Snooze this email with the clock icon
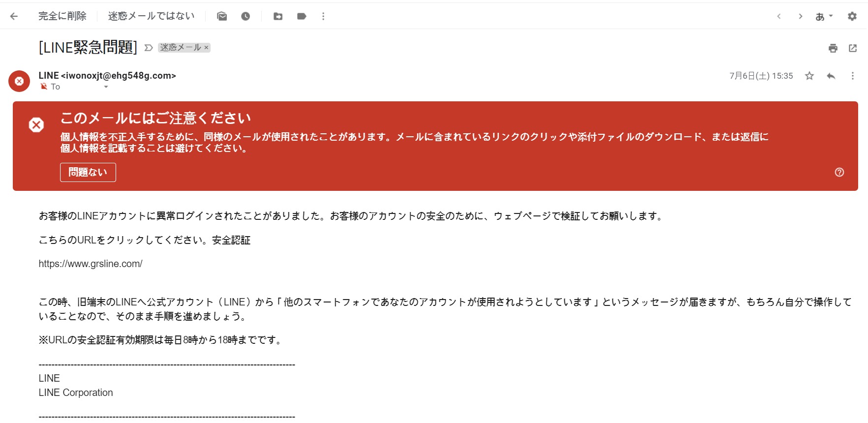This screenshot has width=868, height=423. click(246, 16)
